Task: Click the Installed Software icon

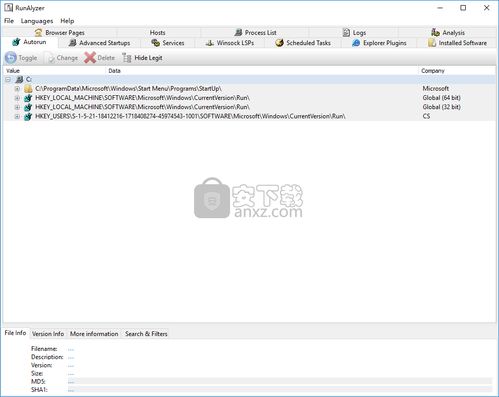Action: 432,43
